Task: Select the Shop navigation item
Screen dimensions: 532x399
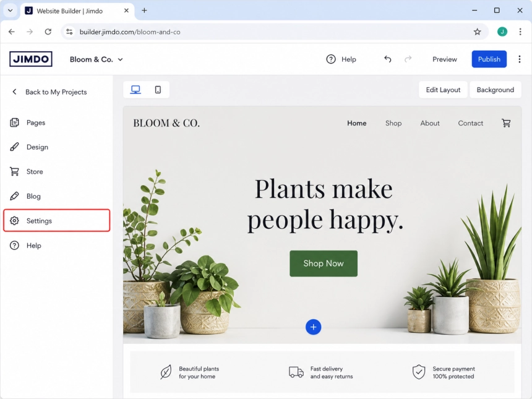Action: coord(393,123)
